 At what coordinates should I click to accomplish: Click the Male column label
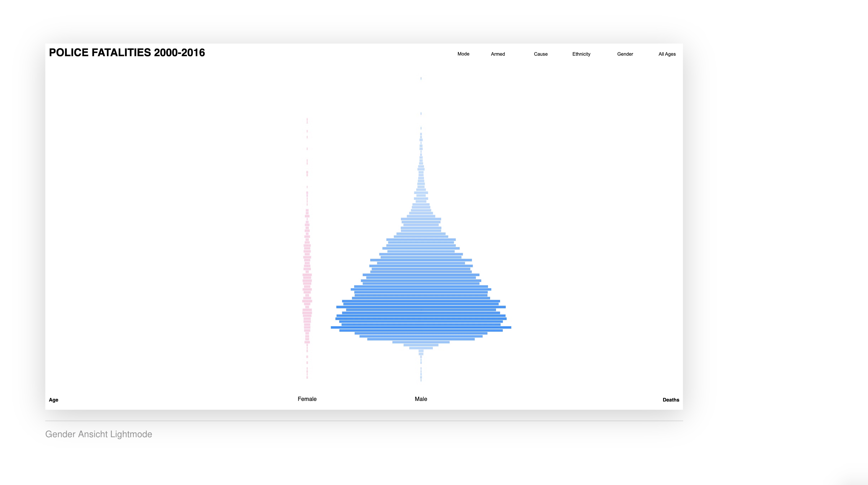[420, 399]
